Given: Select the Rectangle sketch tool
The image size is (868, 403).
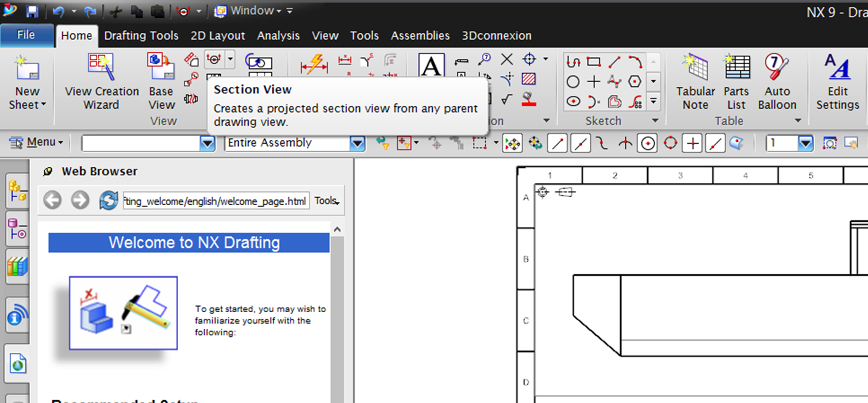Looking at the screenshot, I should [594, 62].
